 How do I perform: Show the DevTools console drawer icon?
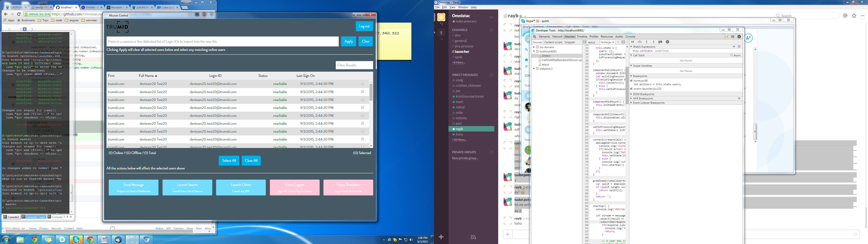point(733,37)
